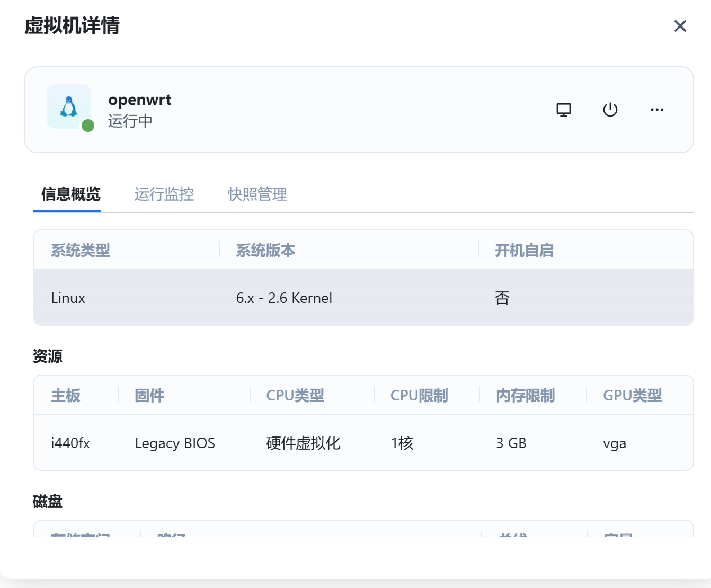Select the i440fx motherboard value
This screenshot has width=711, height=588.
tap(70, 443)
